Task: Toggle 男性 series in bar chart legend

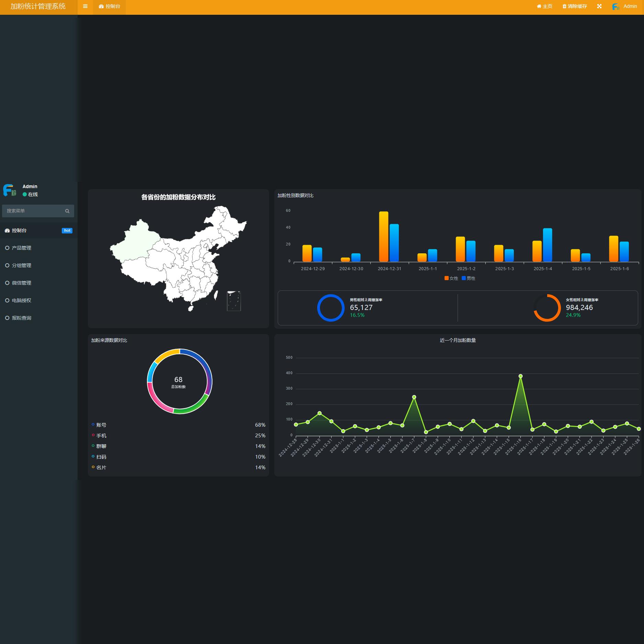Action: click(469, 278)
